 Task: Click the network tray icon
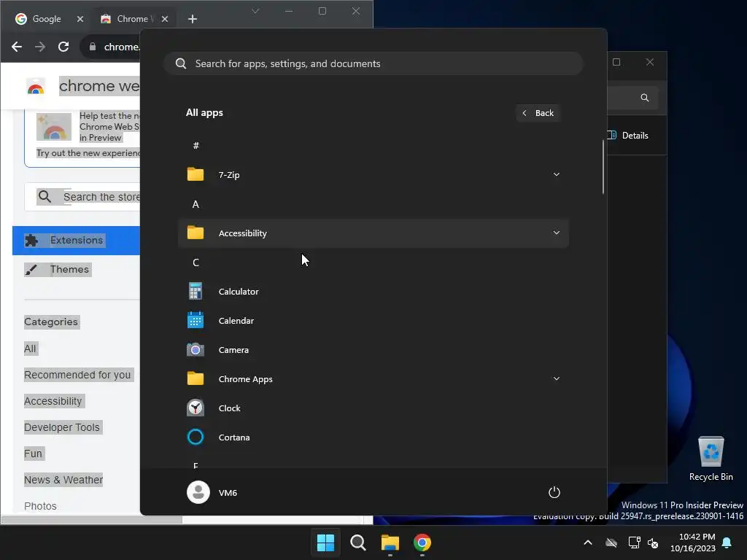click(634, 542)
